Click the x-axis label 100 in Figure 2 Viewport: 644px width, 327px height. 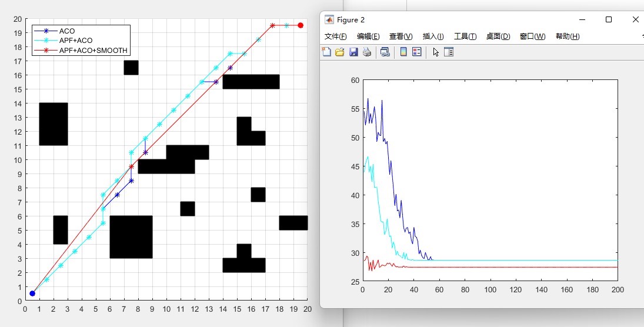tap(490, 290)
